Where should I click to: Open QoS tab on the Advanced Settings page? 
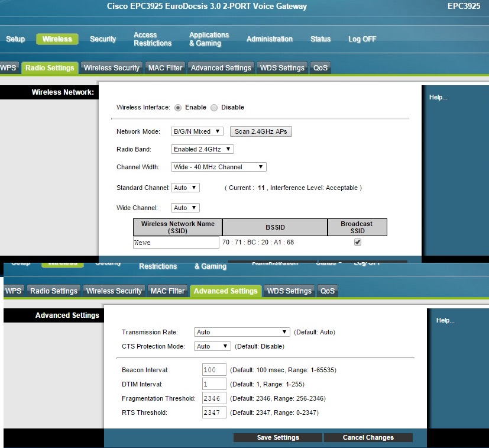tap(328, 291)
